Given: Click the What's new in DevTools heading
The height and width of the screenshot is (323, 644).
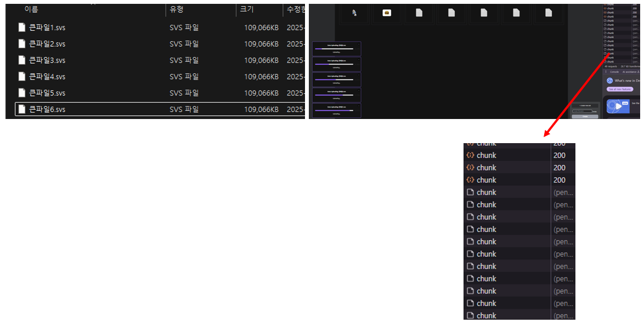Looking at the screenshot, I should click(627, 81).
